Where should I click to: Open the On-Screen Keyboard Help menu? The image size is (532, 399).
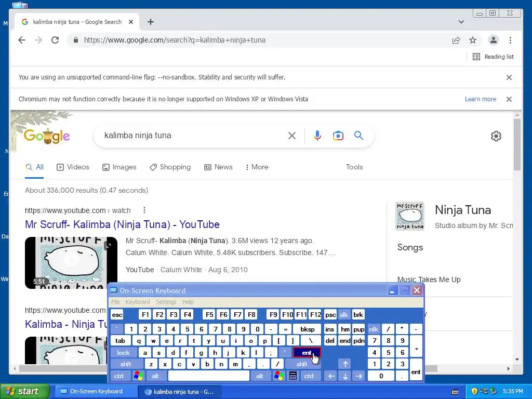[x=188, y=302]
